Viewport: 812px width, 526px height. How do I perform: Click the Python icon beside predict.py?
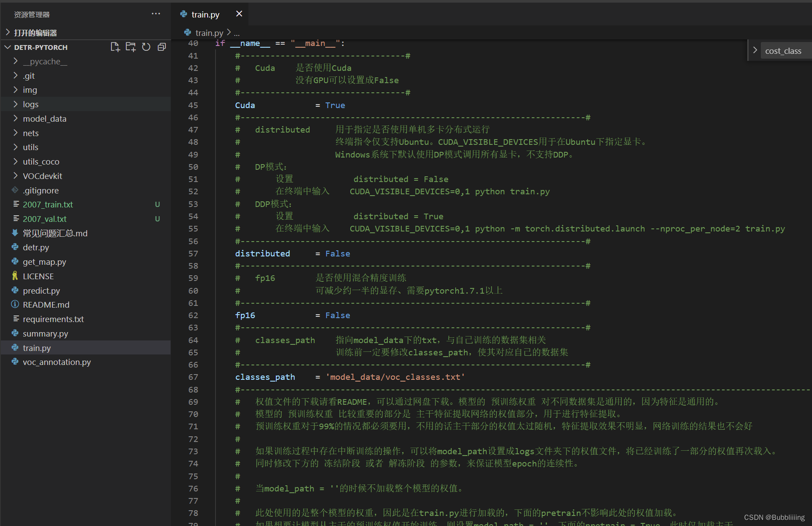[15, 290]
